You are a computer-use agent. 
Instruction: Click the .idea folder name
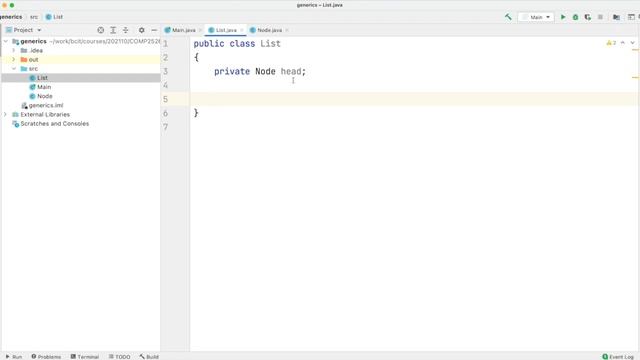coord(36,51)
